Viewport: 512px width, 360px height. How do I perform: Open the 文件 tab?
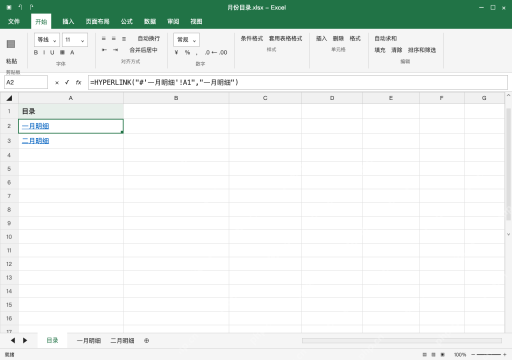14,21
